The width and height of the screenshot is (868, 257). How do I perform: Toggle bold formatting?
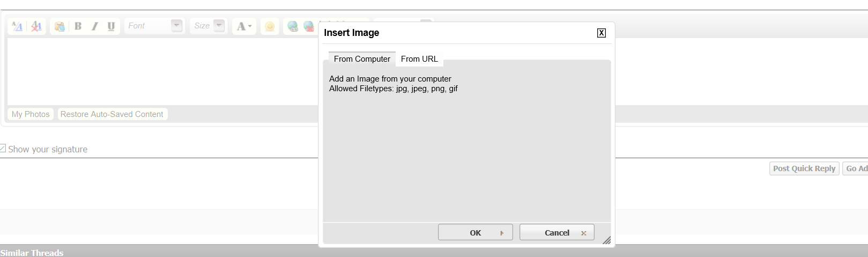78,26
